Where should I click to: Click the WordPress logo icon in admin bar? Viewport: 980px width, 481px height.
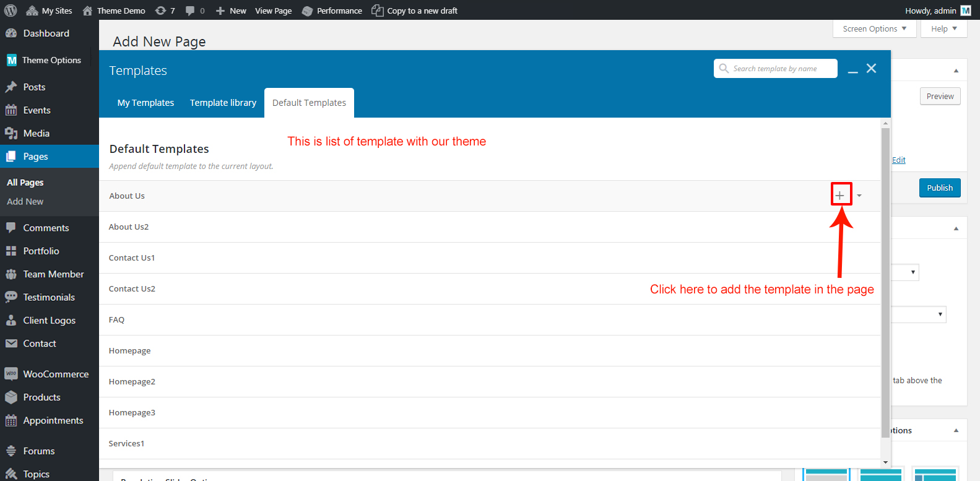pyautogui.click(x=11, y=11)
